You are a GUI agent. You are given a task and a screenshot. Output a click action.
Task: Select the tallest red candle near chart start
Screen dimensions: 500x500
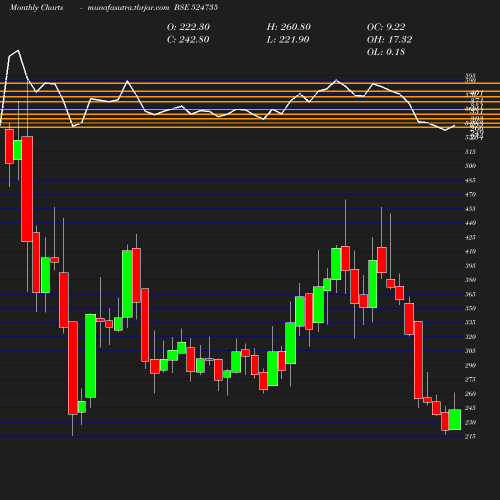27,189
